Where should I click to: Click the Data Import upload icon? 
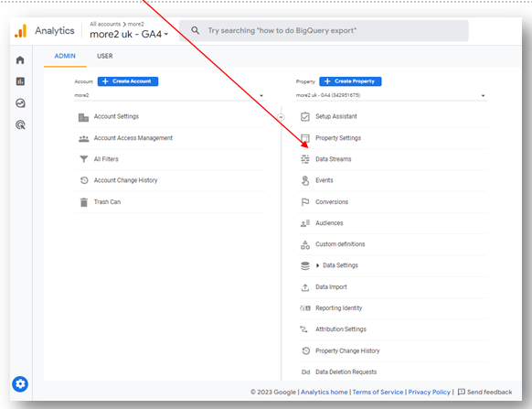(305, 287)
